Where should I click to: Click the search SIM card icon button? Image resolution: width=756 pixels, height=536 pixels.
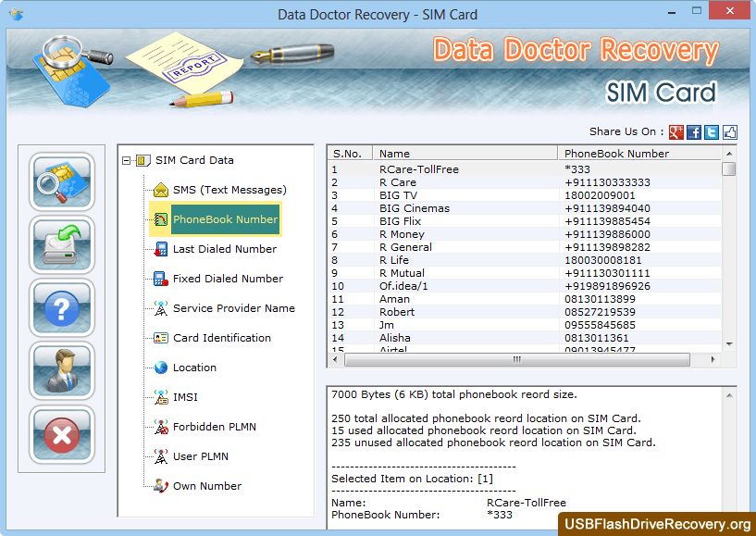click(x=62, y=181)
